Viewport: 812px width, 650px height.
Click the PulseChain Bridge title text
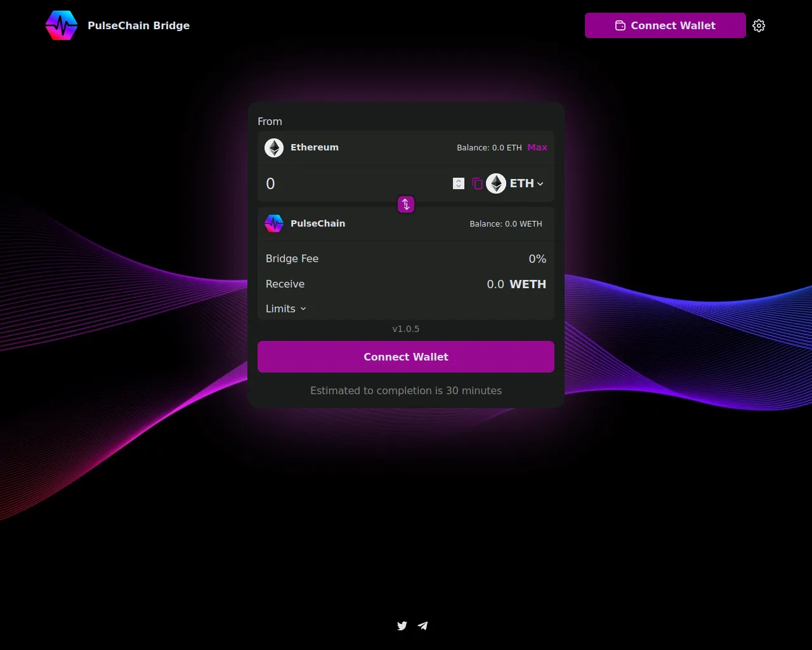[x=138, y=25]
